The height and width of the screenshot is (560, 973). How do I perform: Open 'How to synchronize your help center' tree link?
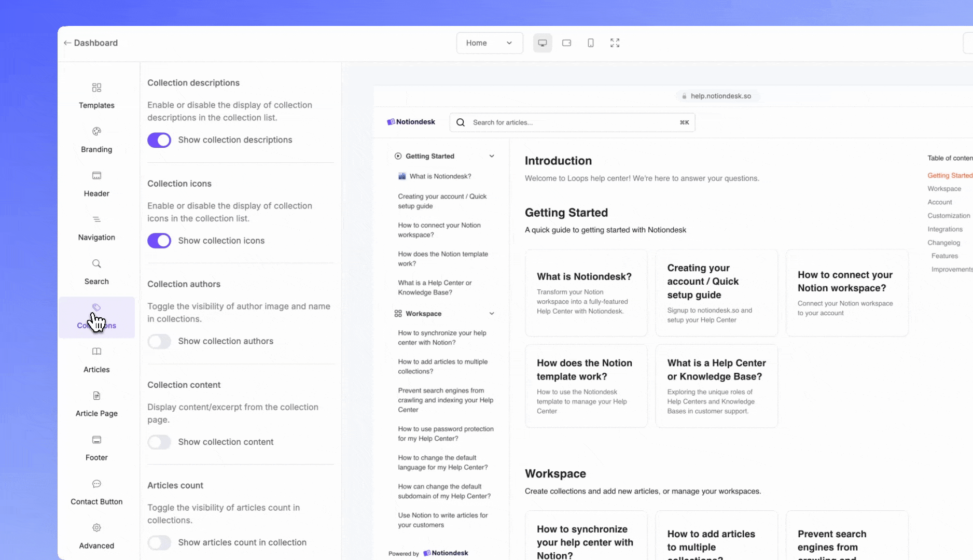(442, 338)
